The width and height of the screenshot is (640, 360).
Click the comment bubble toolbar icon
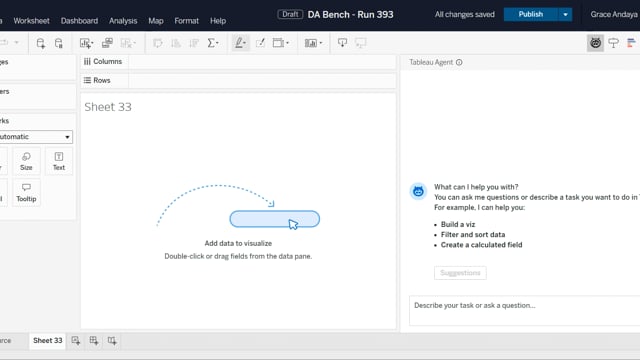click(361, 43)
